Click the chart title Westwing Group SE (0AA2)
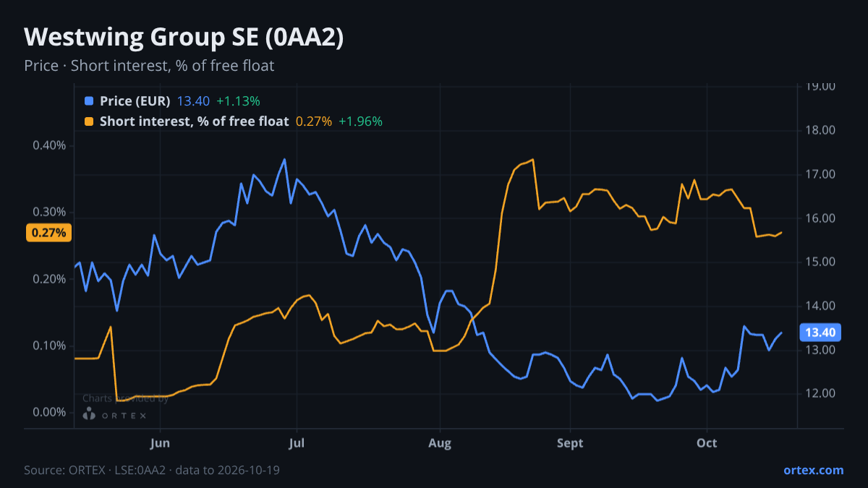The height and width of the screenshot is (488, 868). click(x=184, y=38)
